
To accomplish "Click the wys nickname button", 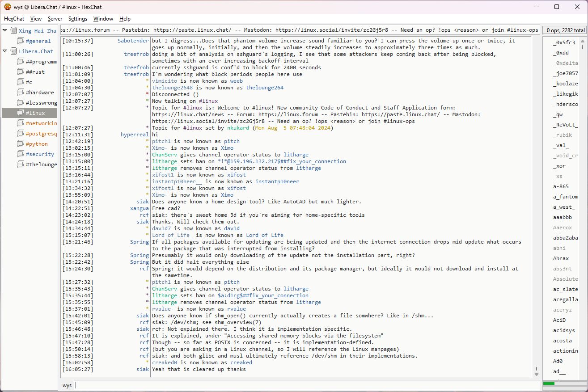I will pos(67,385).
